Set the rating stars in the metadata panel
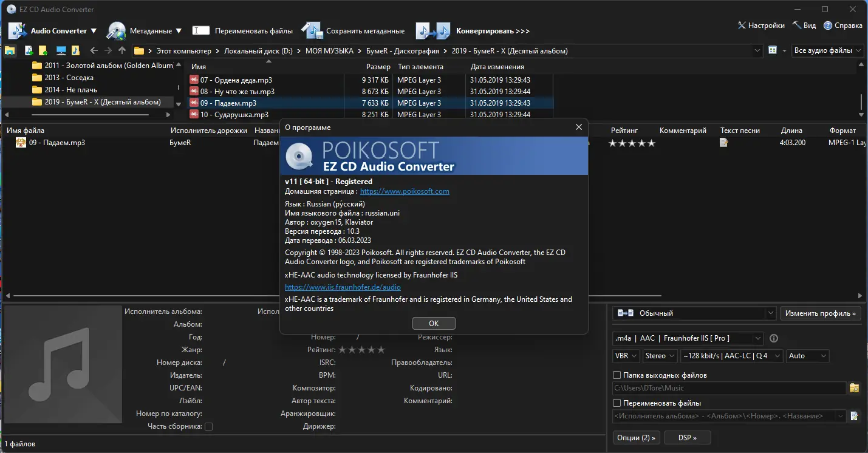868x453 pixels. [361, 350]
